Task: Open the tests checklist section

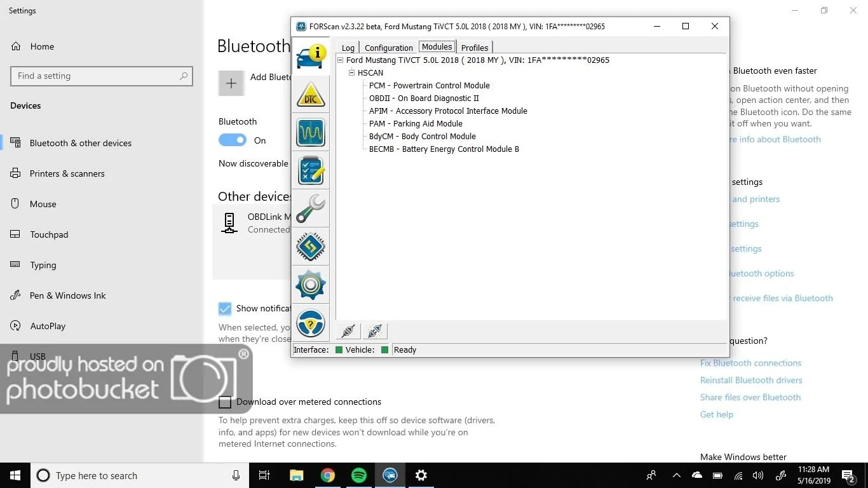Action: [x=310, y=170]
